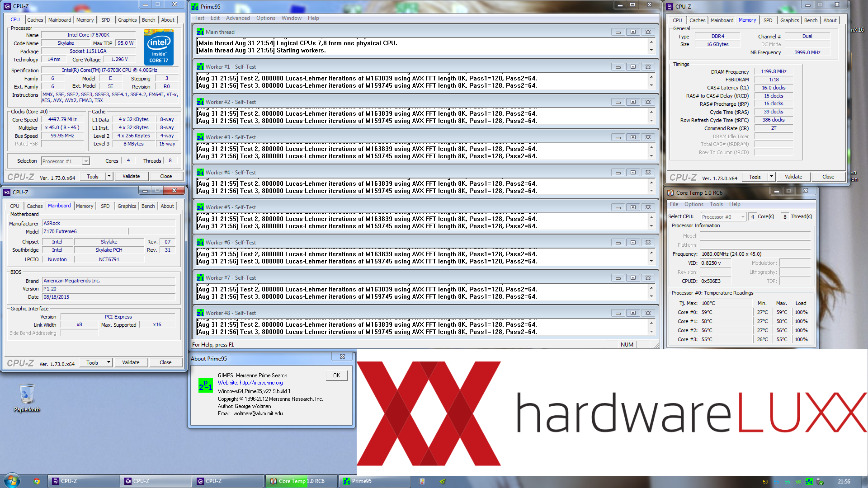The width and height of the screenshot is (868, 488).
Task: Click the Worker #7 Self-Test window icon
Action: 200,278
